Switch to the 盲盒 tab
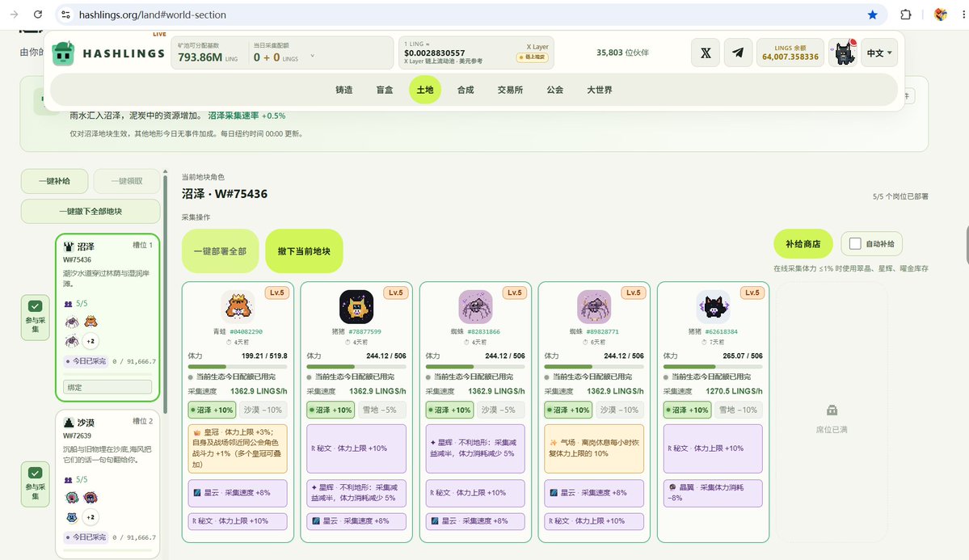The image size is (969, 560). coord(385,90)
